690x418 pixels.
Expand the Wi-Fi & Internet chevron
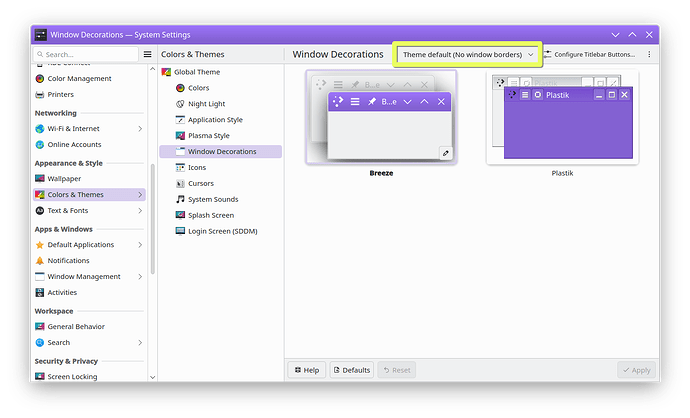coord(140,128)
